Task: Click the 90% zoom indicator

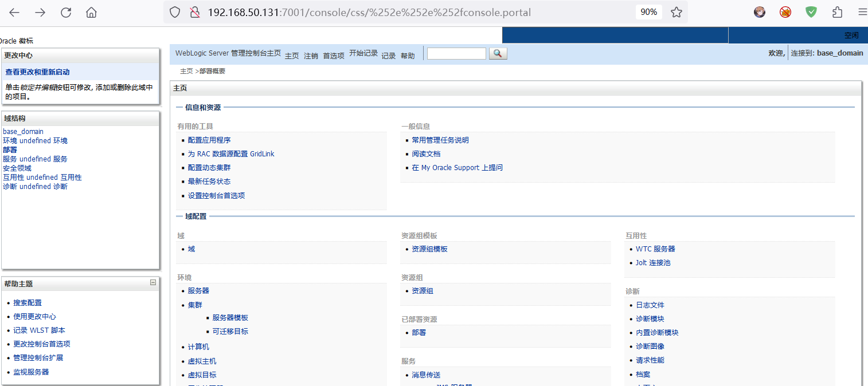Action: tap(648, 12)
